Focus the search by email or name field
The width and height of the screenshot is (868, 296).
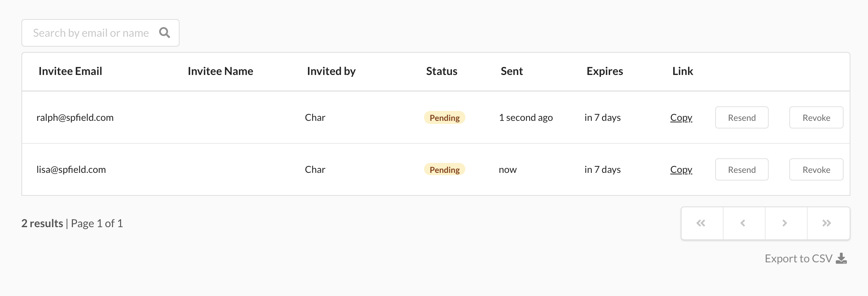point(100,33)
